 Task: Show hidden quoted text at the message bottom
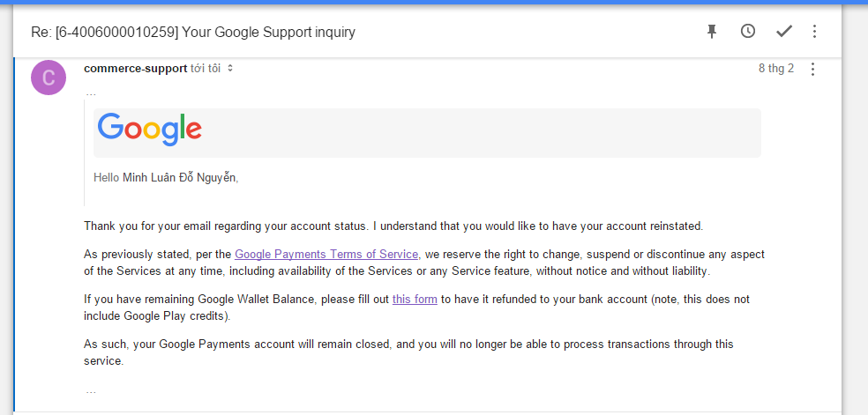91,391
